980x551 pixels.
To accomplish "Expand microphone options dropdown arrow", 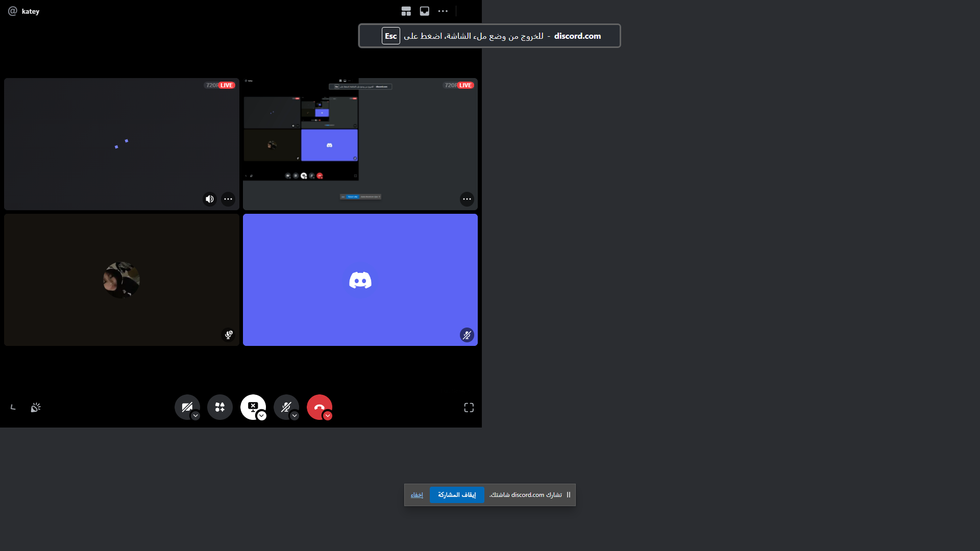I will click(x=295, y=416).
